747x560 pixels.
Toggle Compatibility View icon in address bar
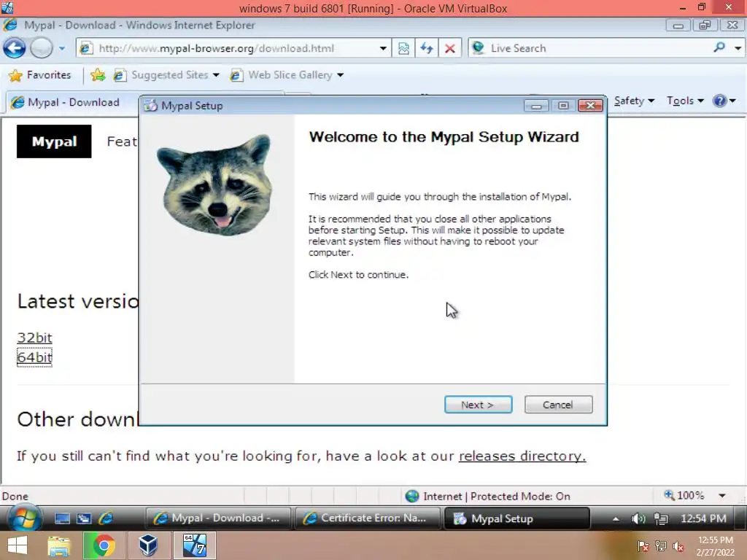403,48
